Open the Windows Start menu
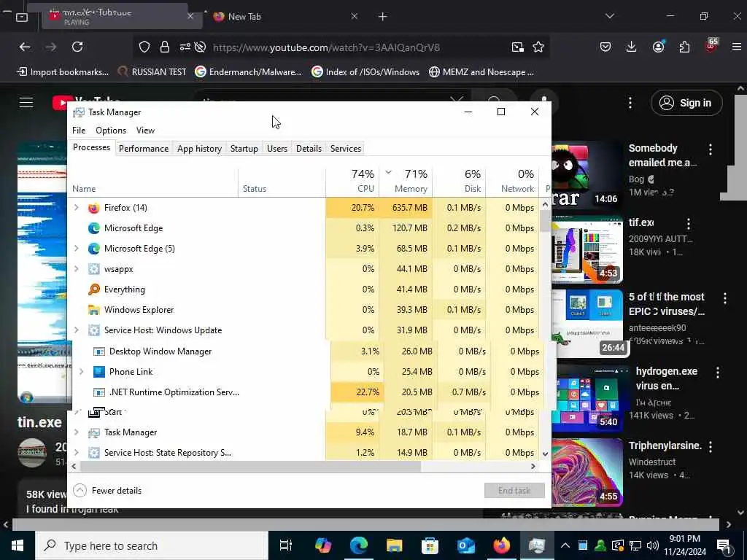The width and height of the screenshot is (747, 560). pos(18,545)
